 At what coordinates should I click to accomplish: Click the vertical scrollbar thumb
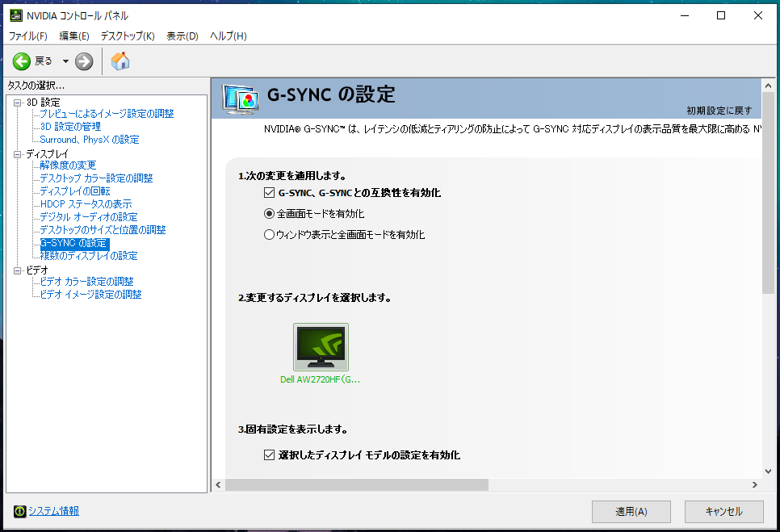coord(768,192)
